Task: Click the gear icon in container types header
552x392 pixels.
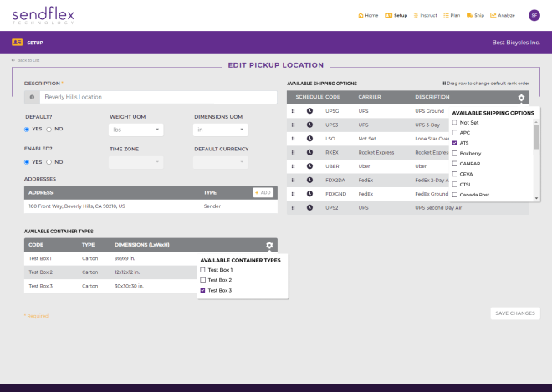Action: (269, 245)
